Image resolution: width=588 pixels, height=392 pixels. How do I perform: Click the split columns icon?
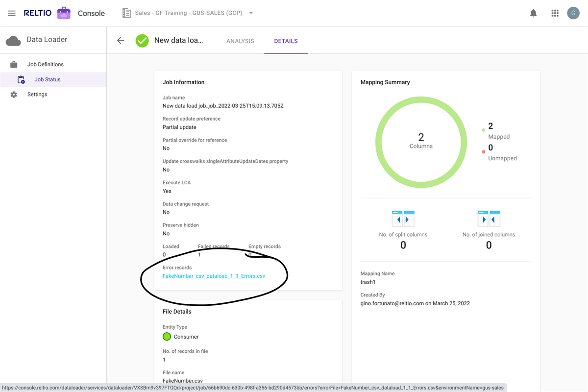click(x=403, y=219)
